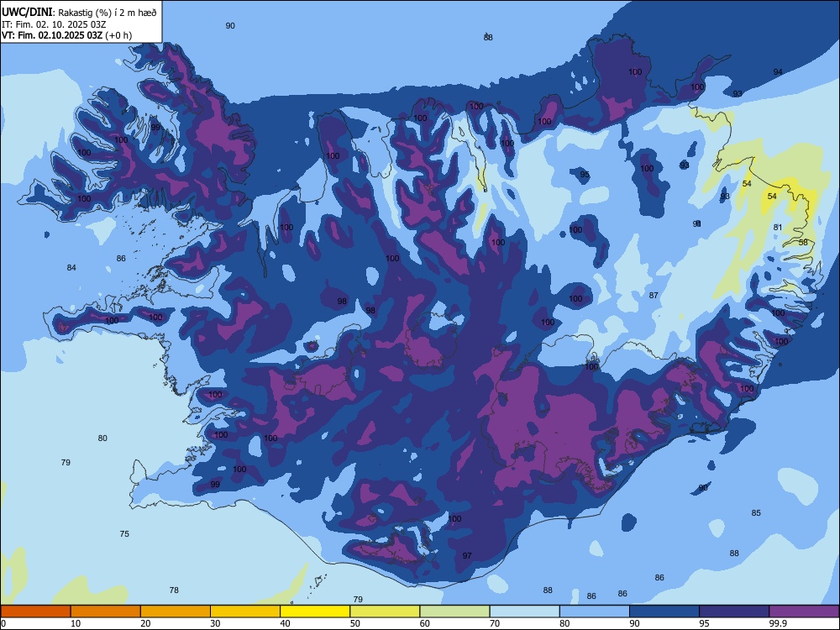Click the '94' humidity value on the map

click(778, 71)
